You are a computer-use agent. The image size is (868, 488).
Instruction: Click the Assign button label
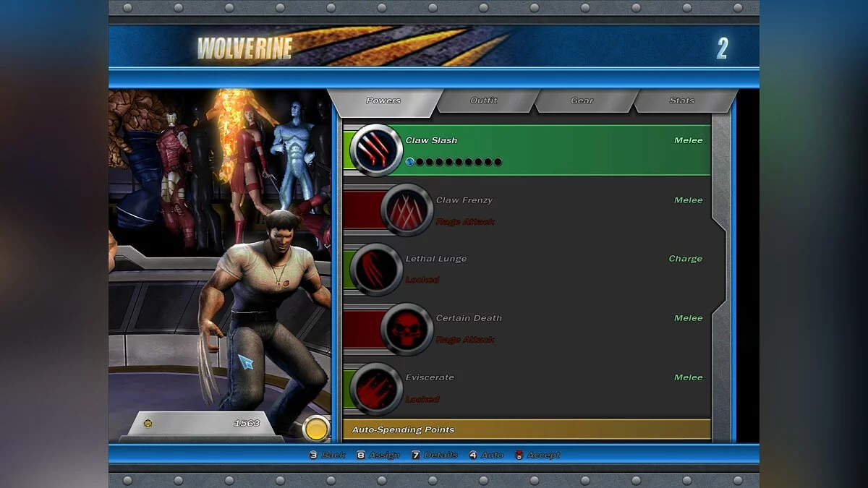384,455
